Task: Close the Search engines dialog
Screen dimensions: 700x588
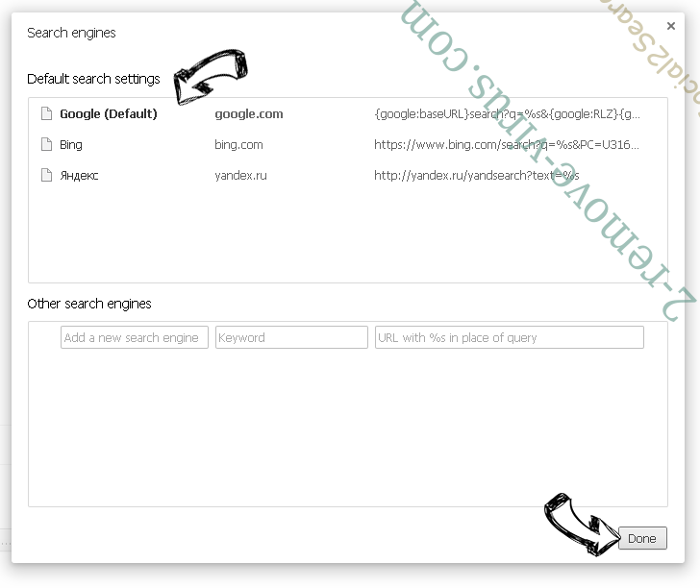Action: coord(670,26)
